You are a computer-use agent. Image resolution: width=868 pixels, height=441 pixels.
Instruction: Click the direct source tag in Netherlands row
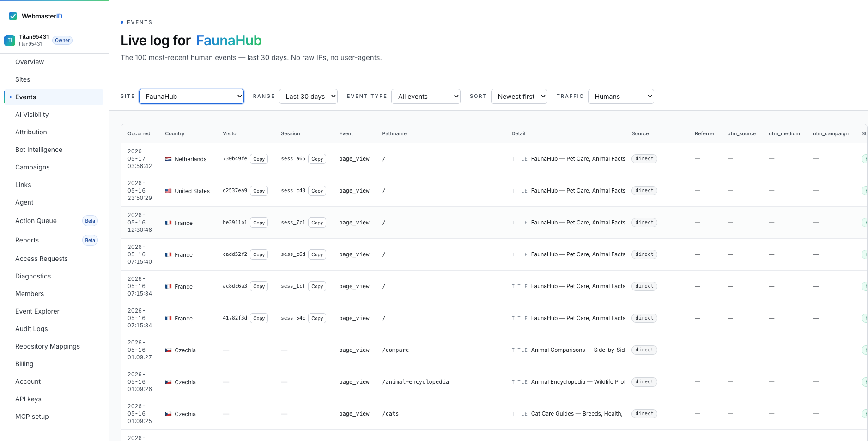coord(644,159)
